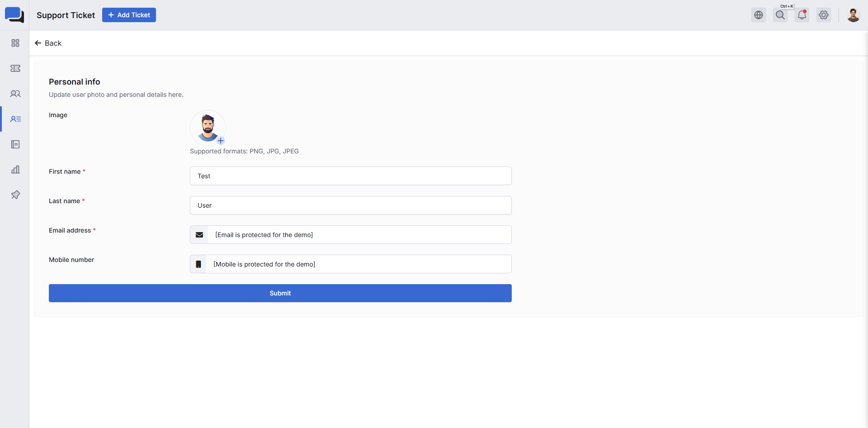Open search with the magnifier icon
868x428 pixels.
tap(780, 15)
